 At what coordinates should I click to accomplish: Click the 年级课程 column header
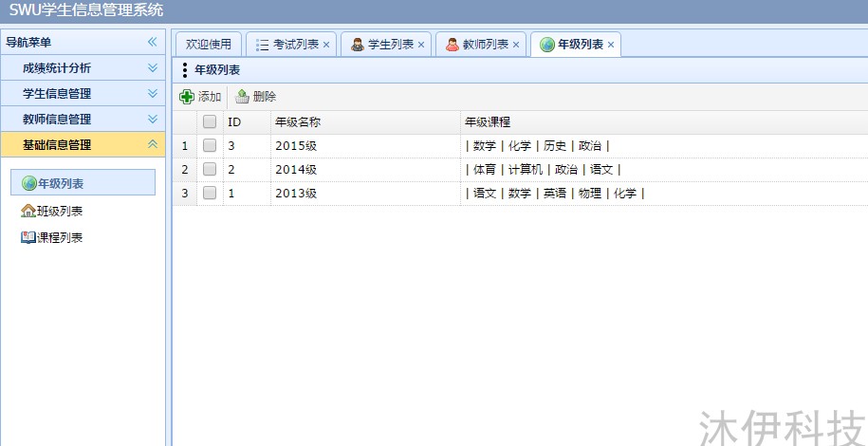click(664, 121)
